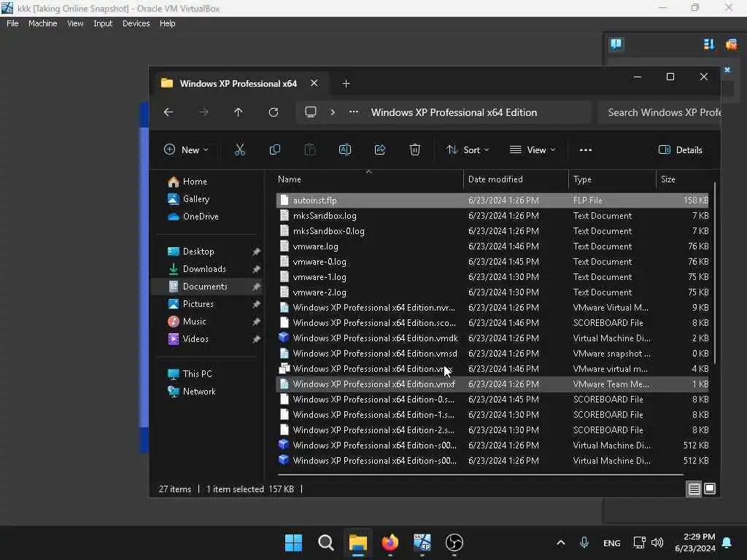Toggle the Details pane button
The image size is (747, 560).
point(681,149)
